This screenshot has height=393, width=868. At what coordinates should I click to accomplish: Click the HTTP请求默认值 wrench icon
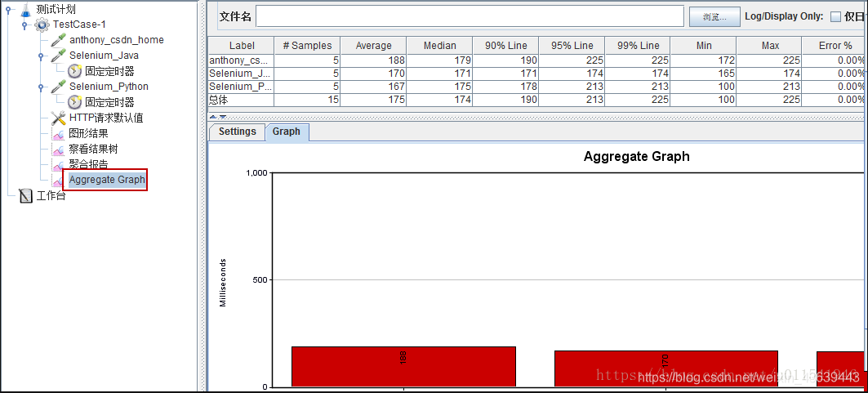[59, 118]
